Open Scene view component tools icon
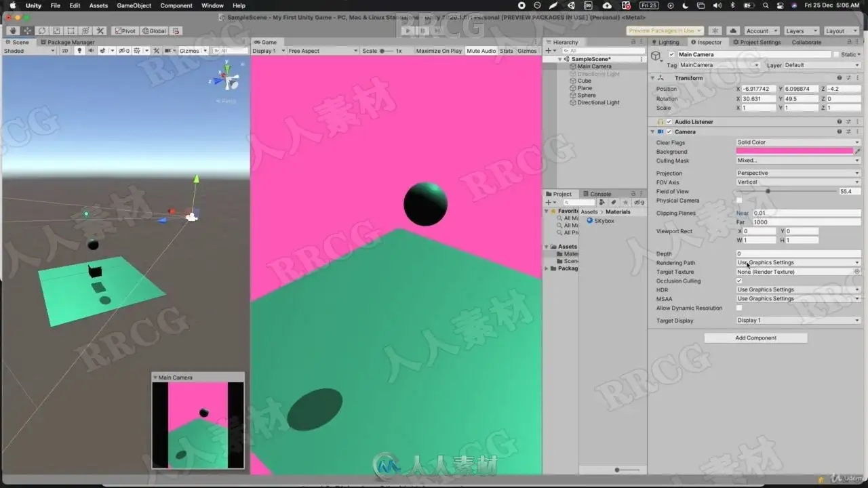 coord(157,51)
